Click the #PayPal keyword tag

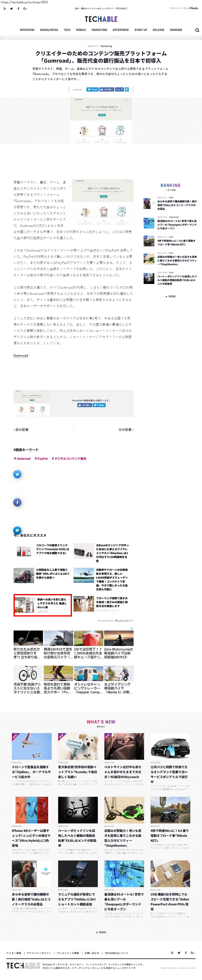(x=41, y=458)
